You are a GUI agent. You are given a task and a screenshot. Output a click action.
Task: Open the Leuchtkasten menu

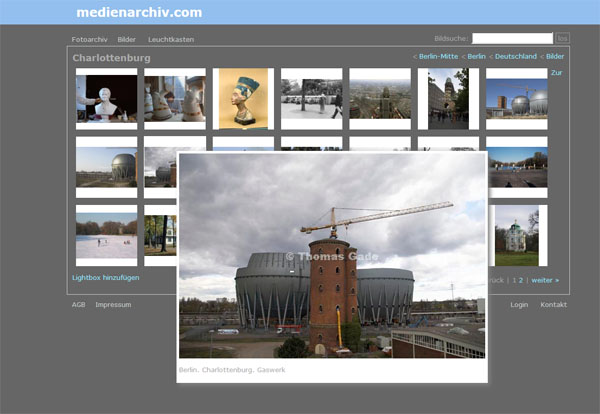[171, 39]
